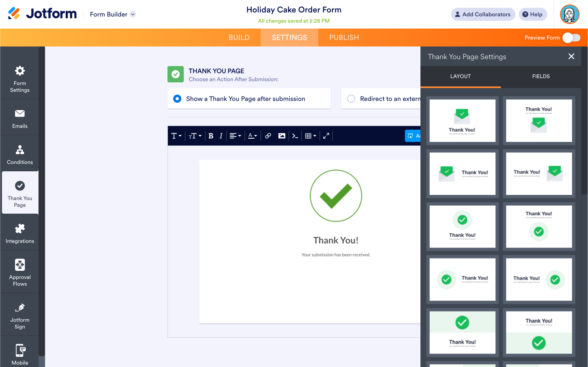The height and width of the screenshot is (367, 588).
Task: Choose layout with green banner checkmark on top
Action: pyautogui.click(x=462, y=333)
